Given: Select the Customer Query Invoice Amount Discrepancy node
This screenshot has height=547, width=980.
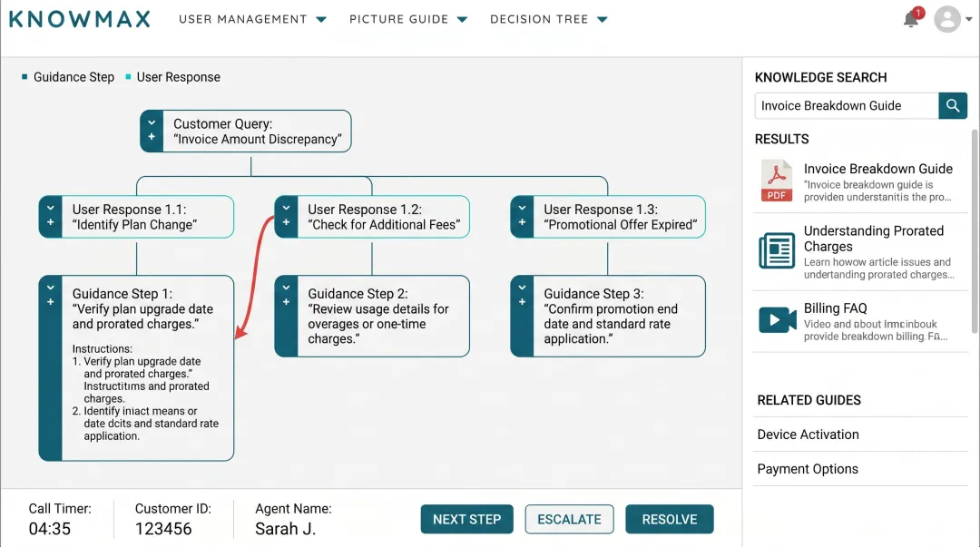Looking at the screenshot, I should 246,132.
